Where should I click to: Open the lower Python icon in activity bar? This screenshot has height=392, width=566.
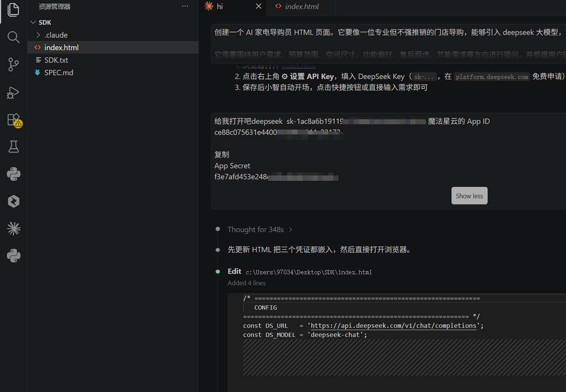[x=13, y=256]
